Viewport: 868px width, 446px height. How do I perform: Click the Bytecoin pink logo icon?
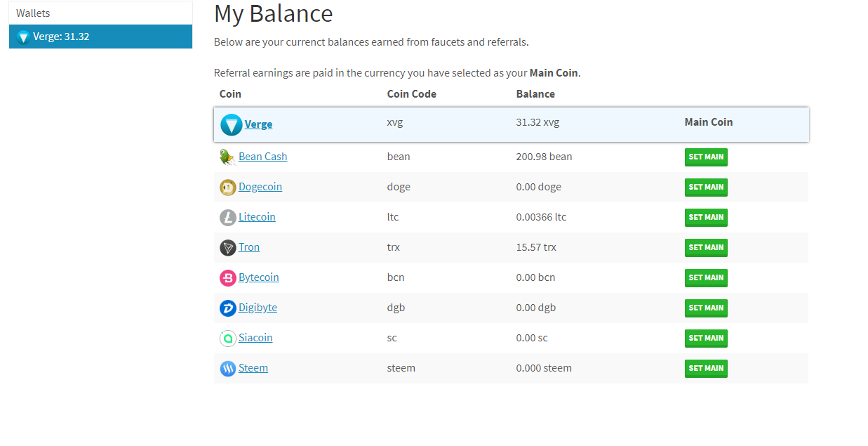[227, 278]
